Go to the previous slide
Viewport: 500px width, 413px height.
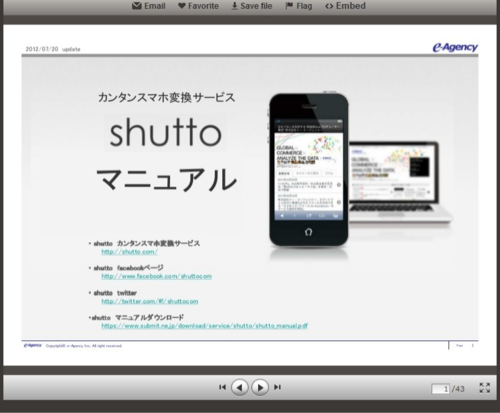(240, 387)
